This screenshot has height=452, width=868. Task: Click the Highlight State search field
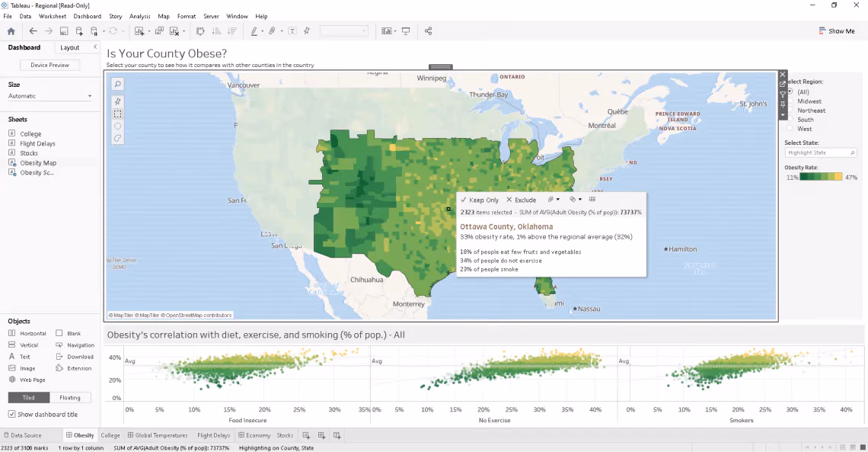821,152
